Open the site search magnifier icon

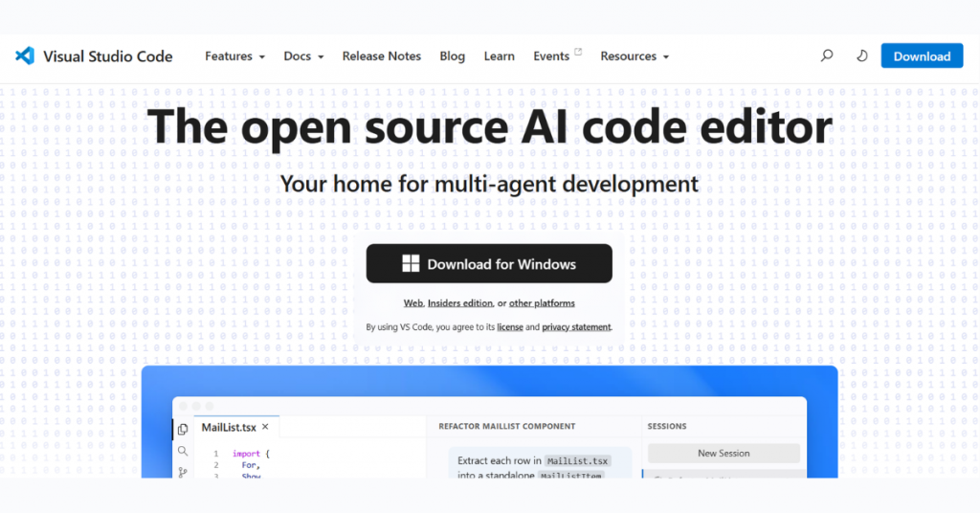point(827,56)
